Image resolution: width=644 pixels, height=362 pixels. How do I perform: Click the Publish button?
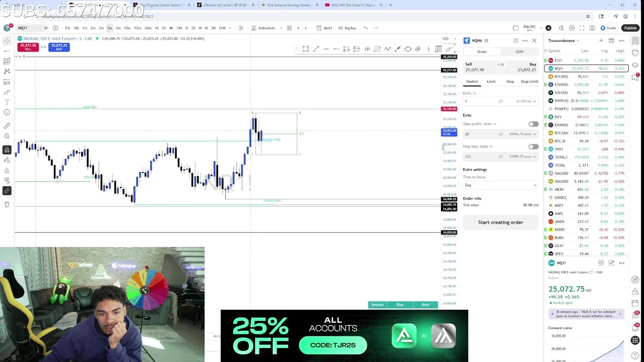630,28
